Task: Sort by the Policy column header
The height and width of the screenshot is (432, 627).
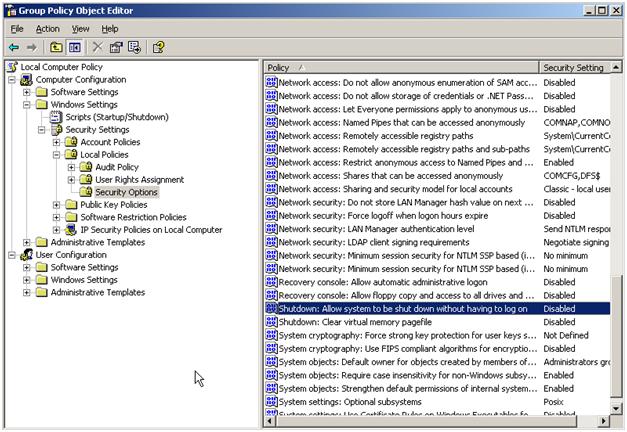Action: tap(400, 68)
